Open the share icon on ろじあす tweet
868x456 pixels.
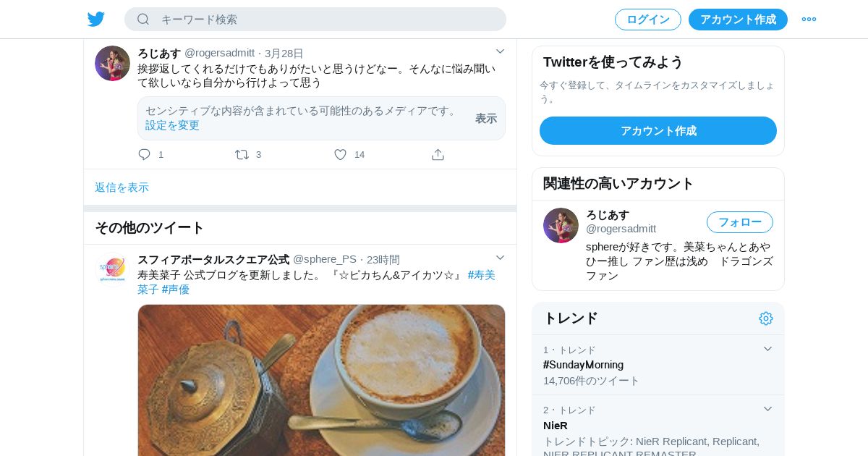(438, 154)
